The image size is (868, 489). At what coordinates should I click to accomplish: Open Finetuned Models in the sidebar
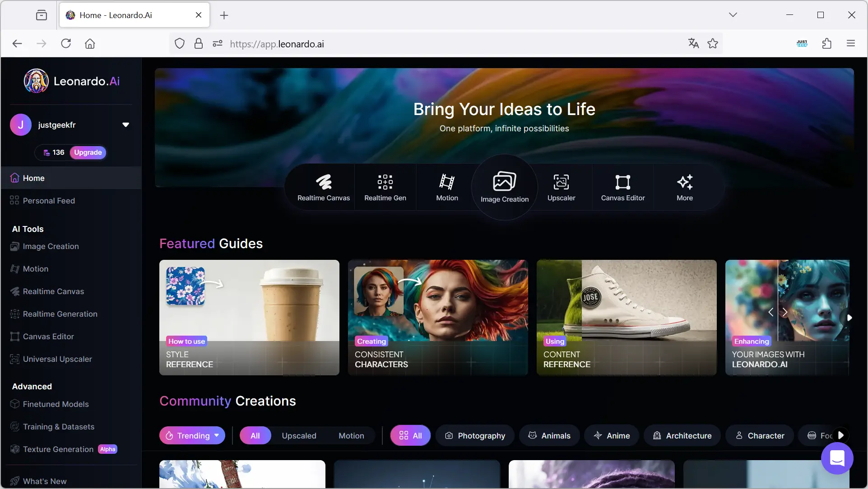click(x=71, y=404)
